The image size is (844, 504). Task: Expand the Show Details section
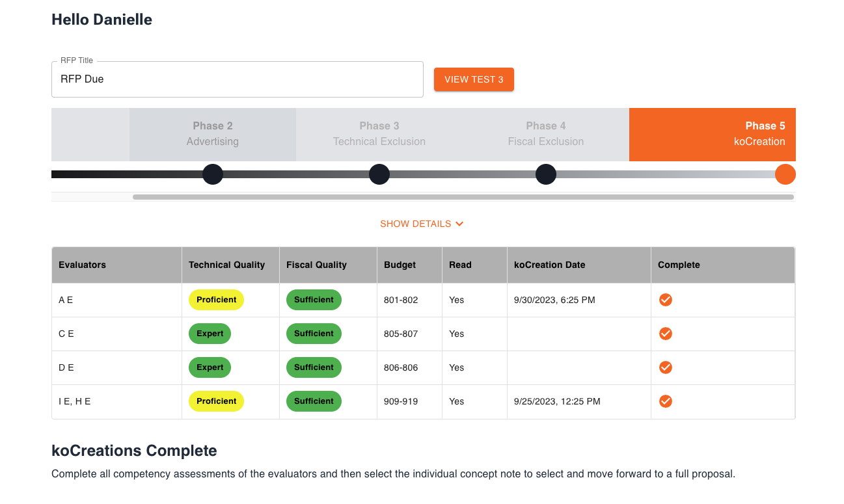(422, 224)
